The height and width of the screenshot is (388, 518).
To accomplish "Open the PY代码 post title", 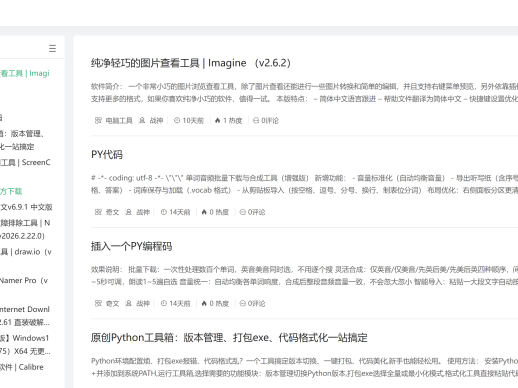I will [107, 154].
